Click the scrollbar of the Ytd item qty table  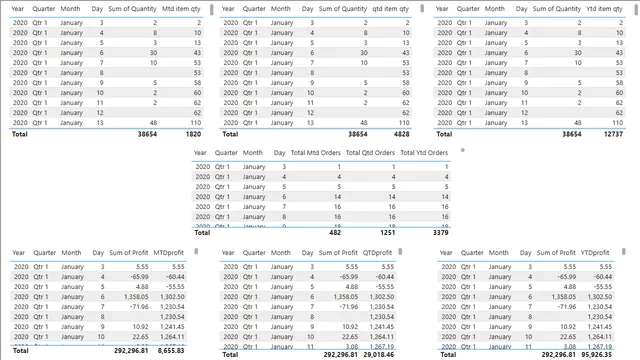click(636, 10)
